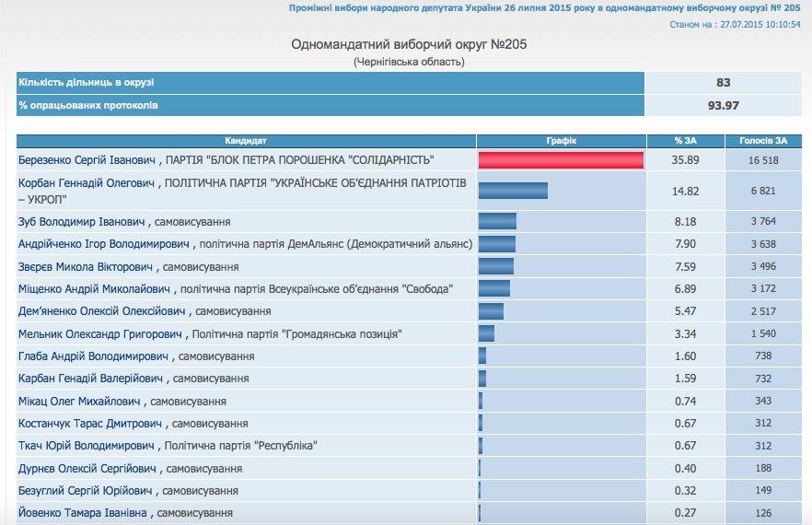Click the Кількість дільниць в окрузі row
This screenshot has height=525, width=812.
click(x=329, y=82)
